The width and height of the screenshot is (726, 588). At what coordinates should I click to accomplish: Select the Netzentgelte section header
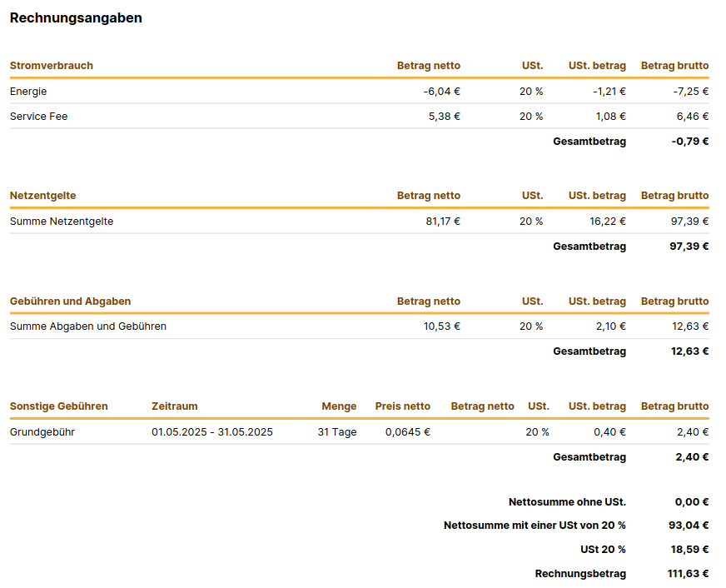coord(43,196)
